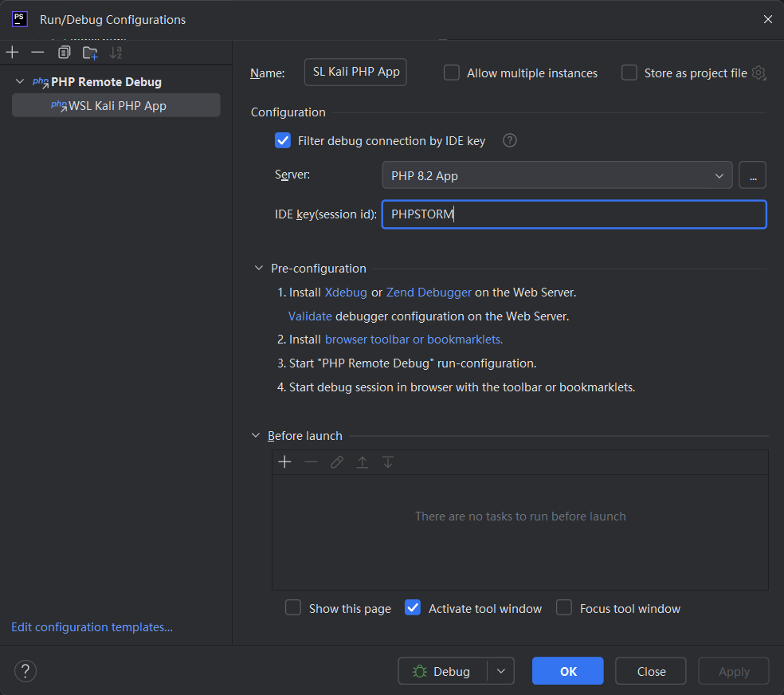Open the Store as project file gear settings
Image resolution: width=784 pixels, height=695 pixels.
[x=759, y=73]
